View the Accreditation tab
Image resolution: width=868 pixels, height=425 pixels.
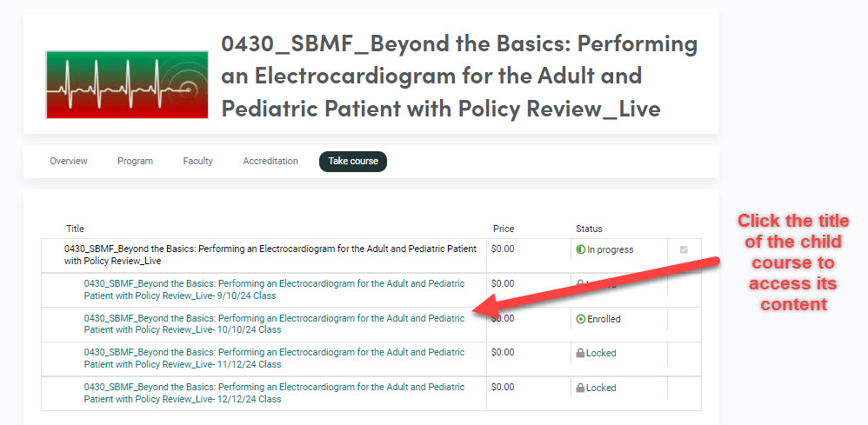click(270, 161)
